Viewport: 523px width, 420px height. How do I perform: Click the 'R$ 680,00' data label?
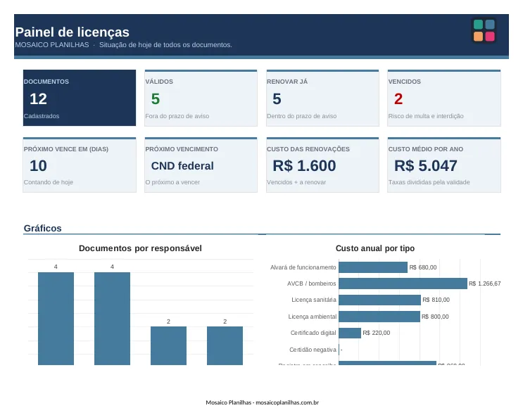423,267
